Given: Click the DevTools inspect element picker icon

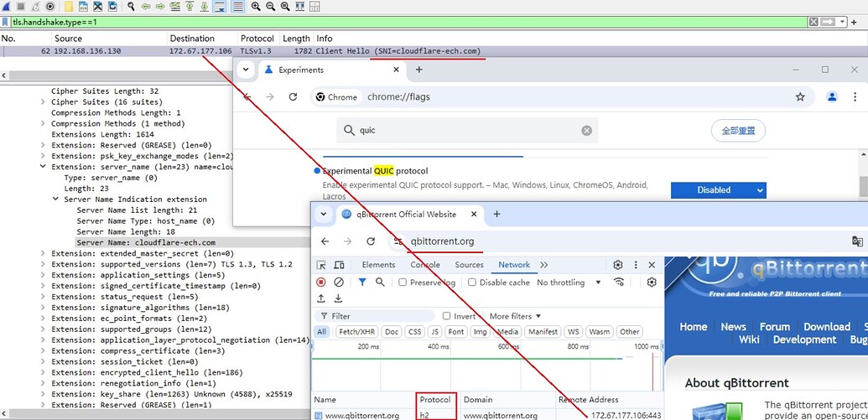Looking at the screenshot, I should tap(321, 265).
